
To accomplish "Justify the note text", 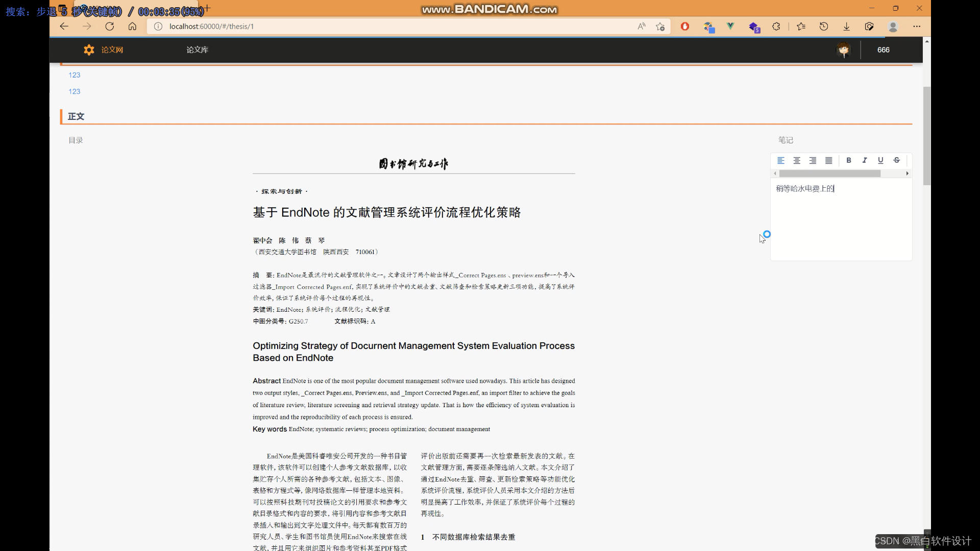I will [x=829, y=160].
